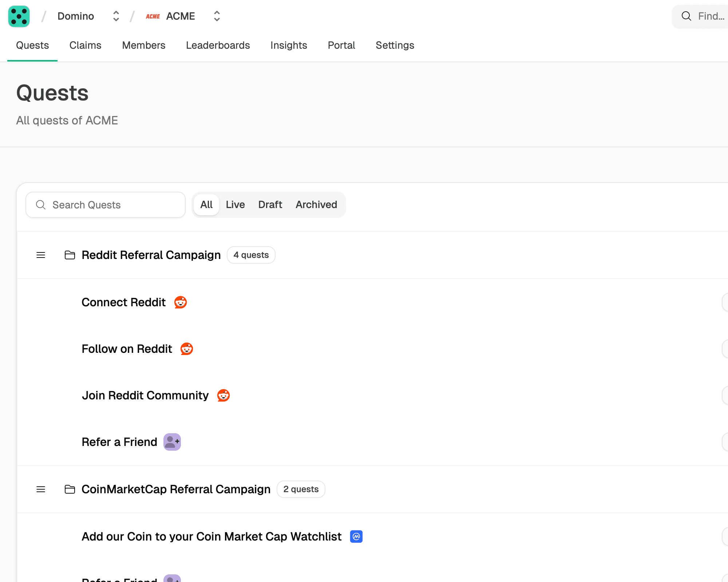Click the Reddit icon beside Join Reddit Community

[x=223, y=395]
